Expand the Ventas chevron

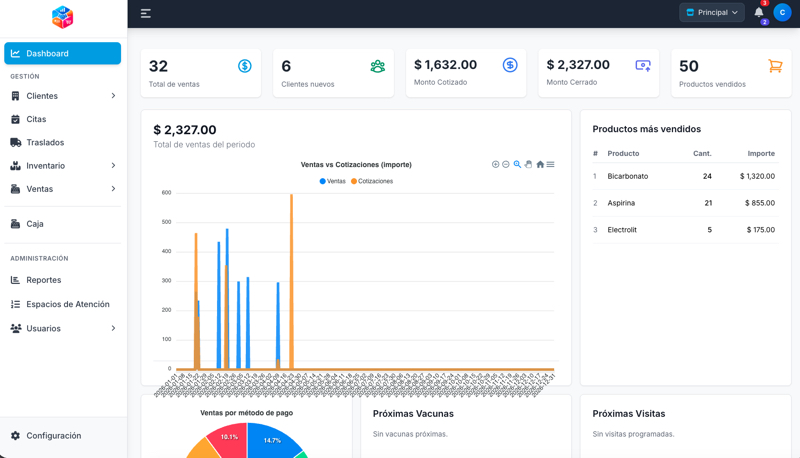113,189
